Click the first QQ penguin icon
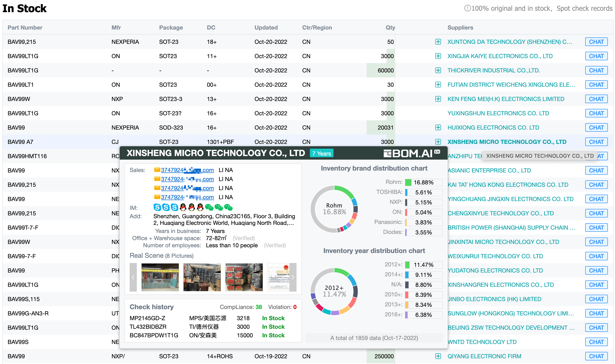 [x=183, y=207]
